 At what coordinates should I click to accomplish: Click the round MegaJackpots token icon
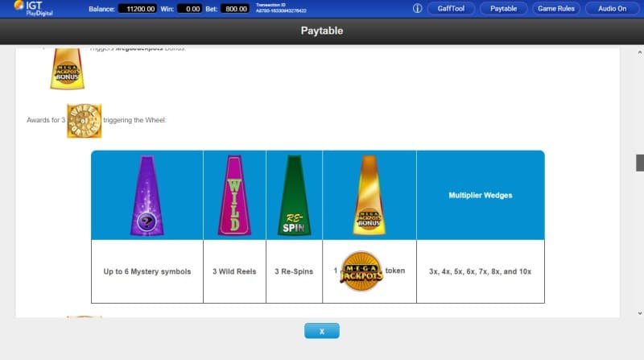[360, 271]
